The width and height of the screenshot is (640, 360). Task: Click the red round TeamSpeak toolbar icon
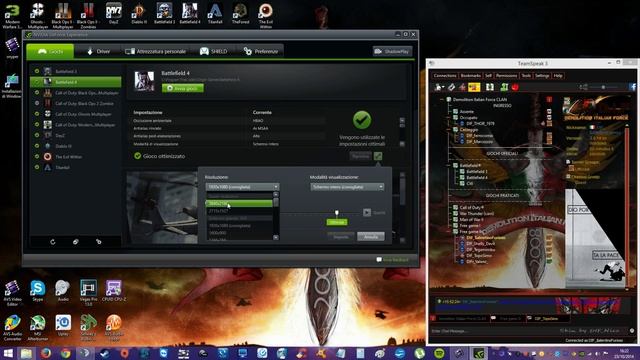[515, 87]
